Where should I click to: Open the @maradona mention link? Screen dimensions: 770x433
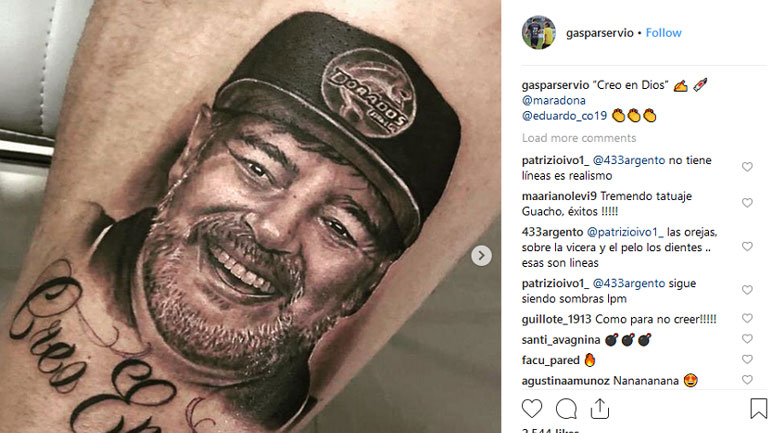553,101
